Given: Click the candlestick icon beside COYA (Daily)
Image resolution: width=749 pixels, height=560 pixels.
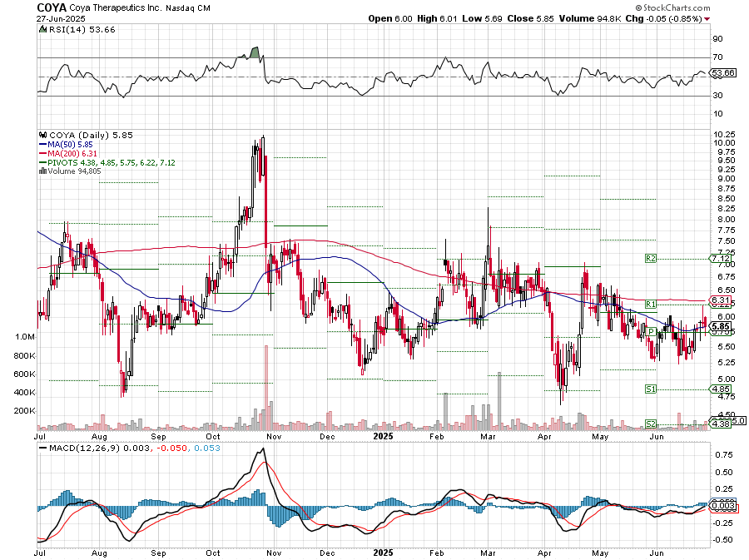Looking at the screenshot, I should tap(43, 135).
